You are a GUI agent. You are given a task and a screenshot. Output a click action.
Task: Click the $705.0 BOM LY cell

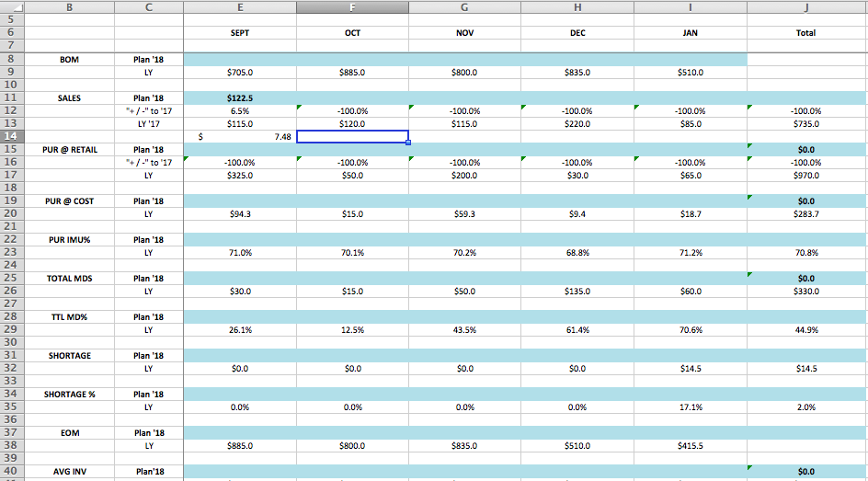tap(240, 72)
